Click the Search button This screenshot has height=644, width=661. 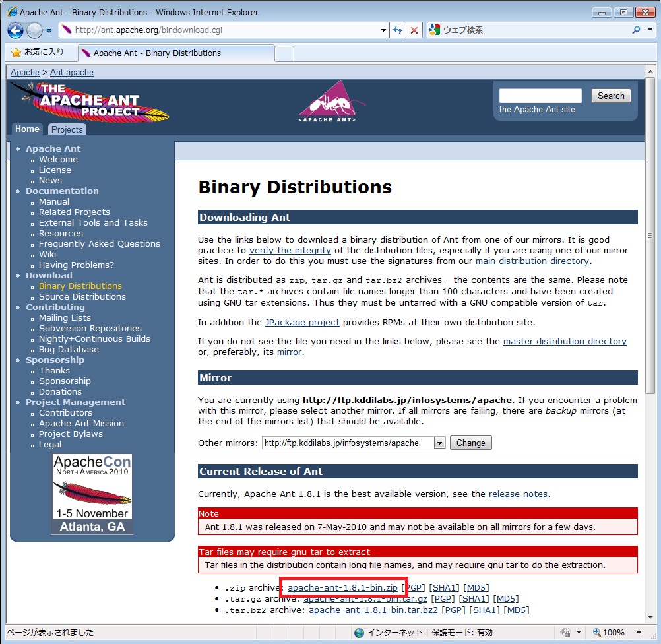pos(611,96)
